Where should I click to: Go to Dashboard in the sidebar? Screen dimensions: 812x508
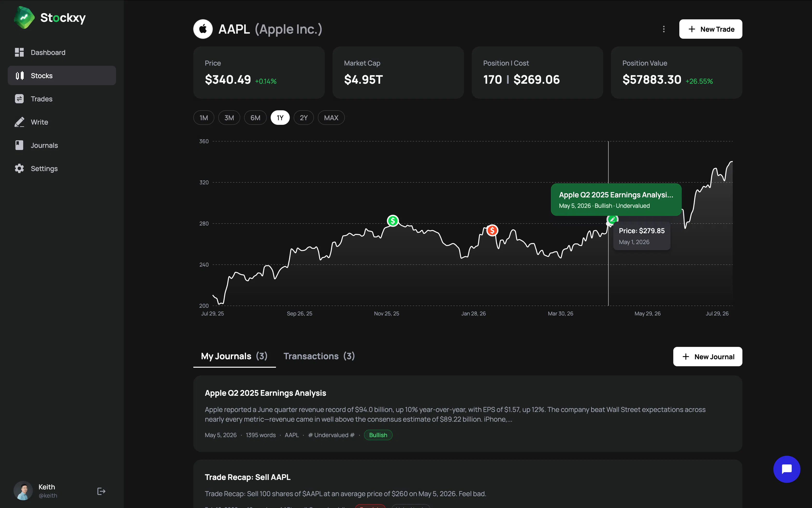pos(62,52)
